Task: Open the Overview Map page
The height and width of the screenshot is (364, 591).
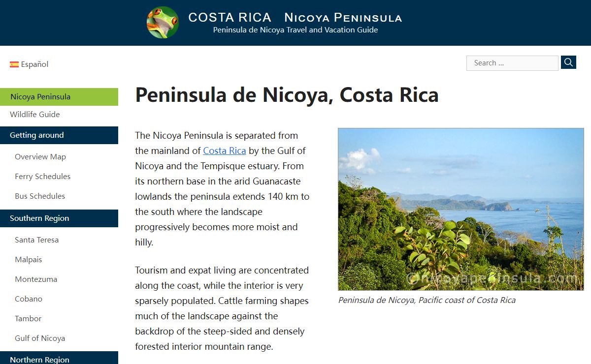Action: point(40,157)
